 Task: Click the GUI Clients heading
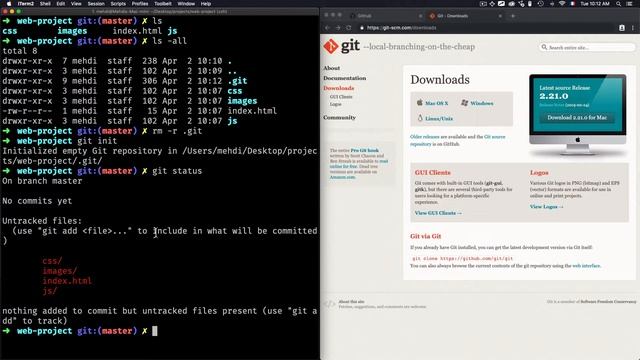point(433,173)
